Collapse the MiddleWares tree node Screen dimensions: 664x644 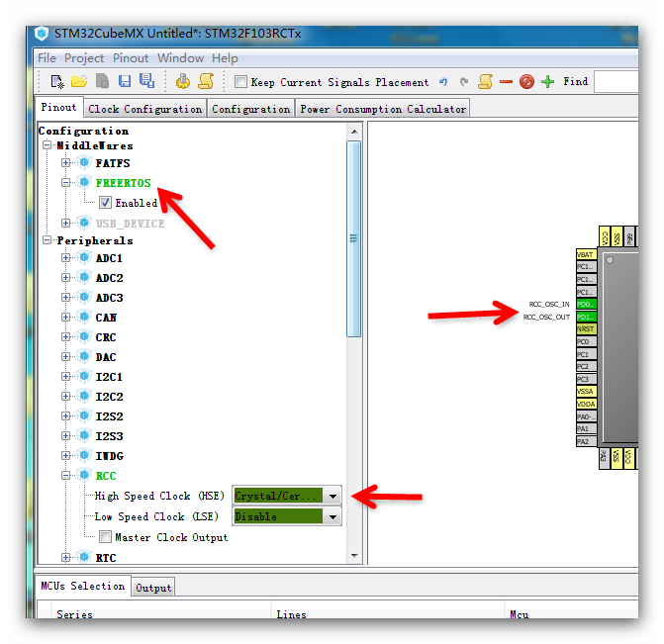pos(47,145)
